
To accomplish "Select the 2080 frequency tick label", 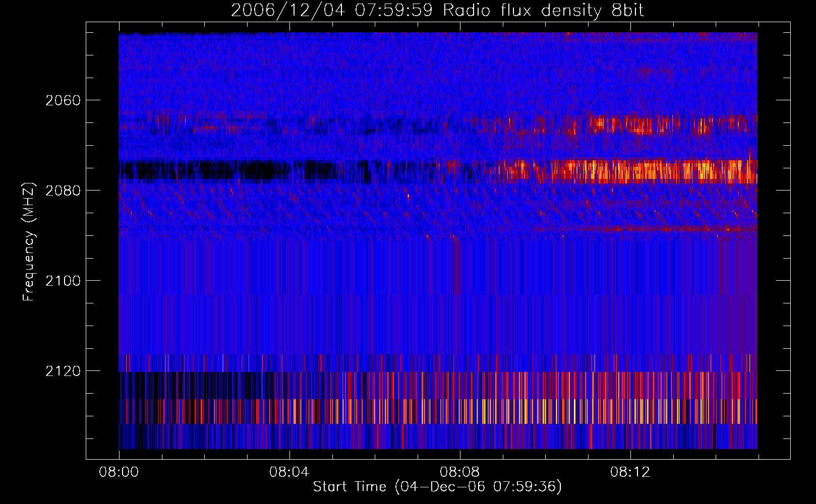I will point(63,191).
